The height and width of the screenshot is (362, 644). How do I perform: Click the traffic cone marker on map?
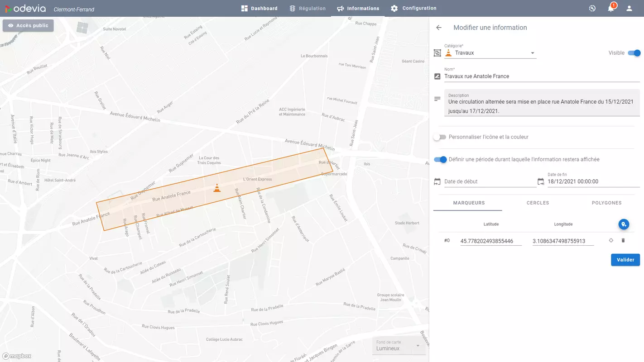[217, 188]
